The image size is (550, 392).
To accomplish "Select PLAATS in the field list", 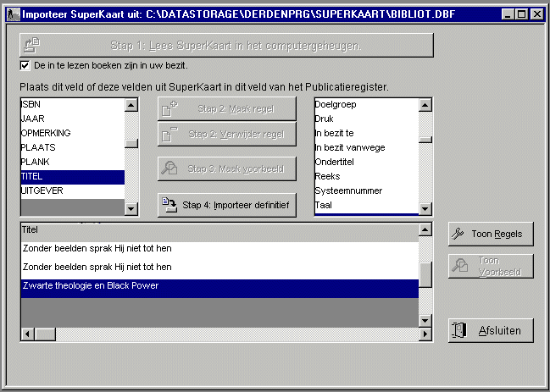I will 73,147.
